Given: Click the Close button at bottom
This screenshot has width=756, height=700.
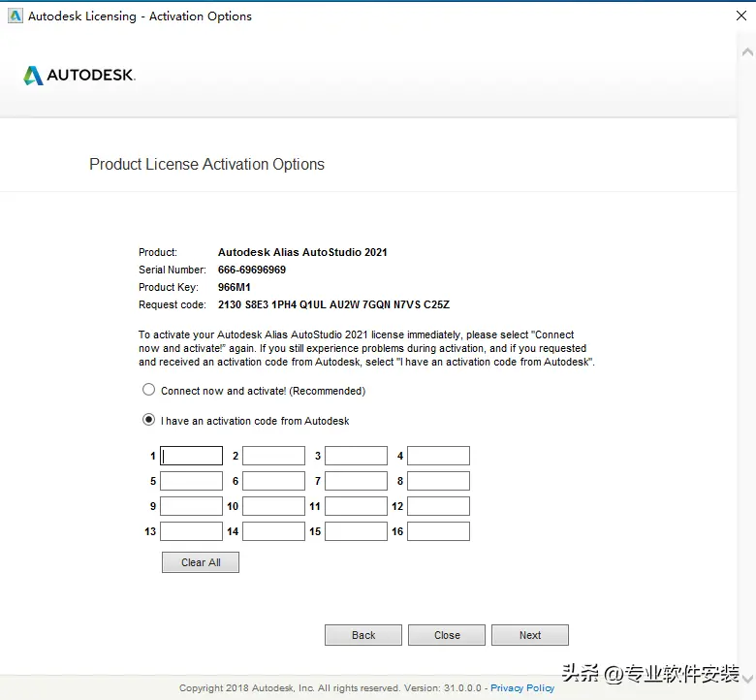Looking at the screenshot, I should tap(447, 635).
